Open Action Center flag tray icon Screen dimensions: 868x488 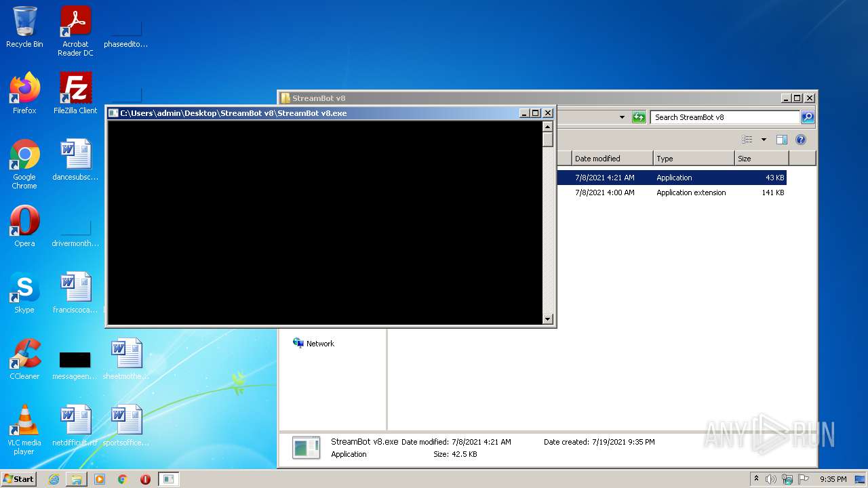tap(804, 479)
